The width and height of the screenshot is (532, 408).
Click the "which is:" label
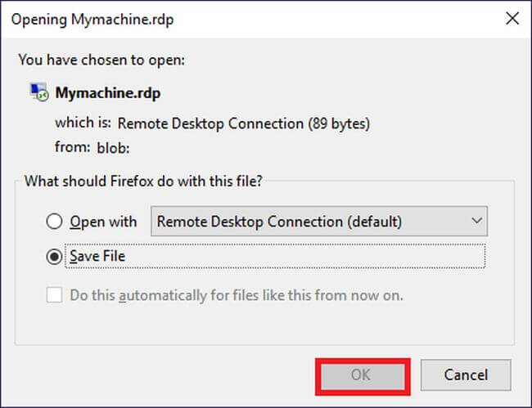[82, 123]
